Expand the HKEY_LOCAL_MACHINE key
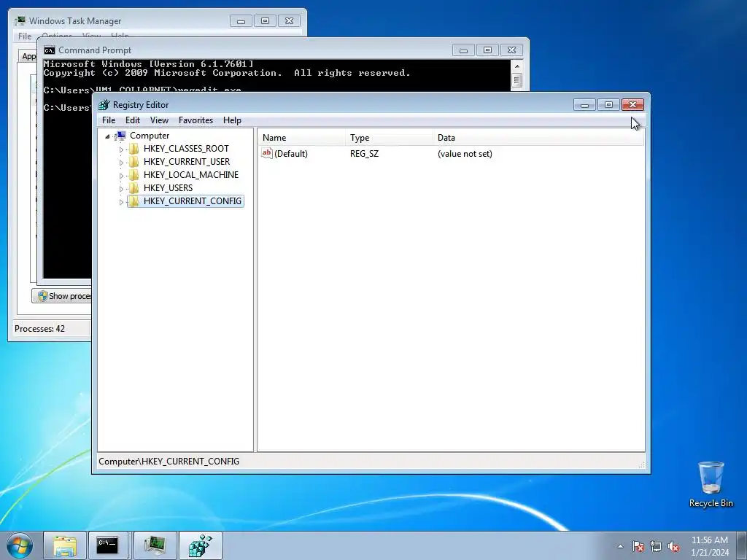 click(x=121, y=176)
